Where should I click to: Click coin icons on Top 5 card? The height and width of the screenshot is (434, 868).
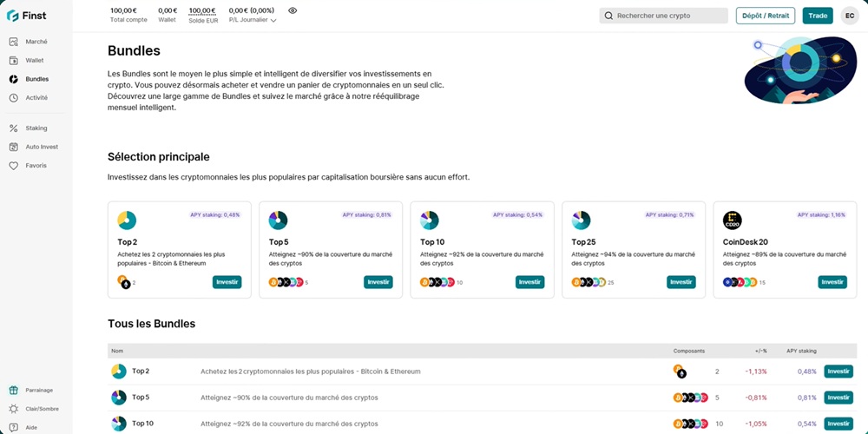click(x=286, y=282)
